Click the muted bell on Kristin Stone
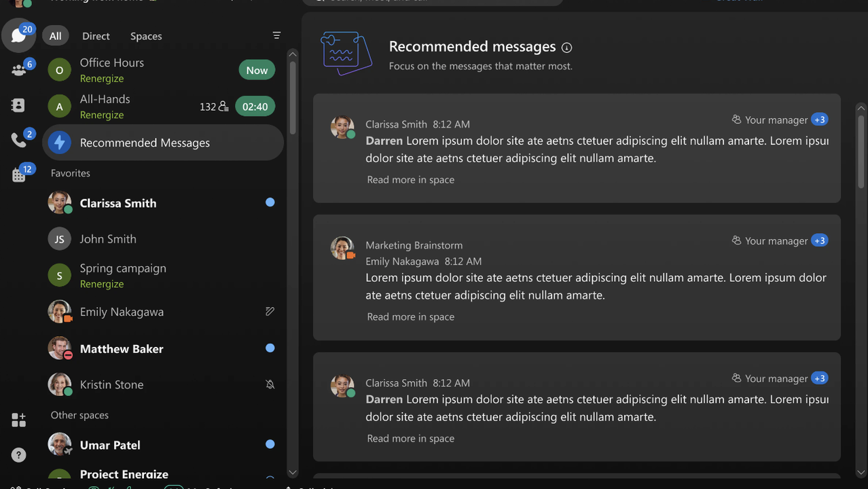 tap(270, 384)
